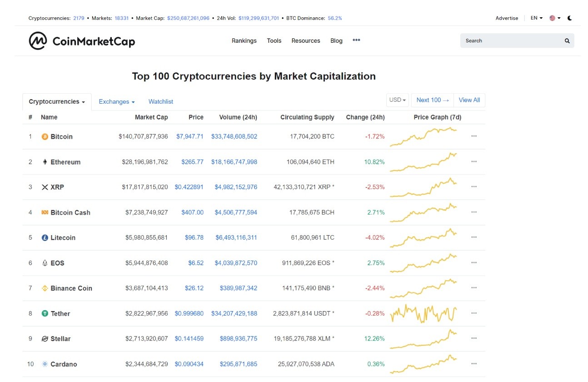
Task: Click the search magnifier icon
Action: 567,41
